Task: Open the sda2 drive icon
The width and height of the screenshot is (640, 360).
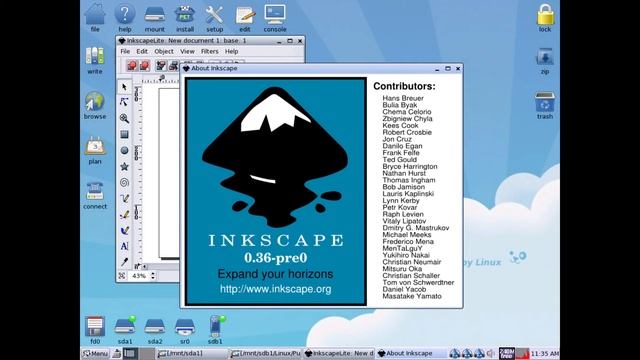Action: 155,330
